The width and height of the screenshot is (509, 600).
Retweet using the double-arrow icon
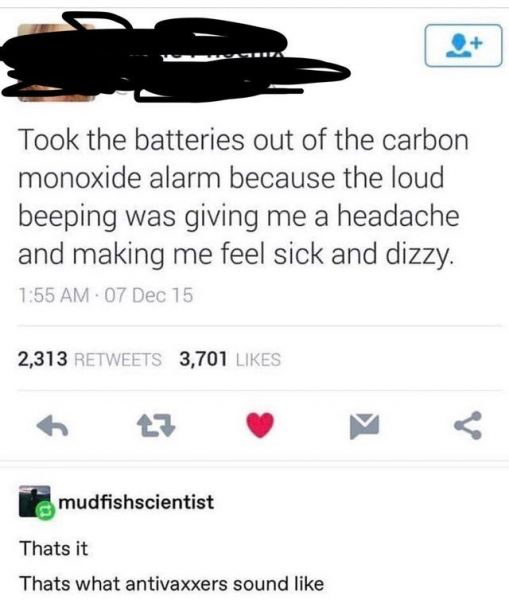tap(156, 426)
